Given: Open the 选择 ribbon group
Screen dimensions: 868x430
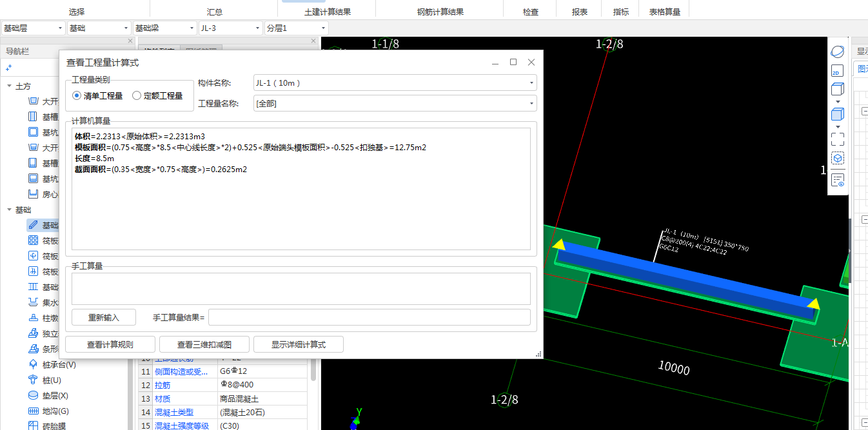Looking at the screenshot, I should [77, 12].
